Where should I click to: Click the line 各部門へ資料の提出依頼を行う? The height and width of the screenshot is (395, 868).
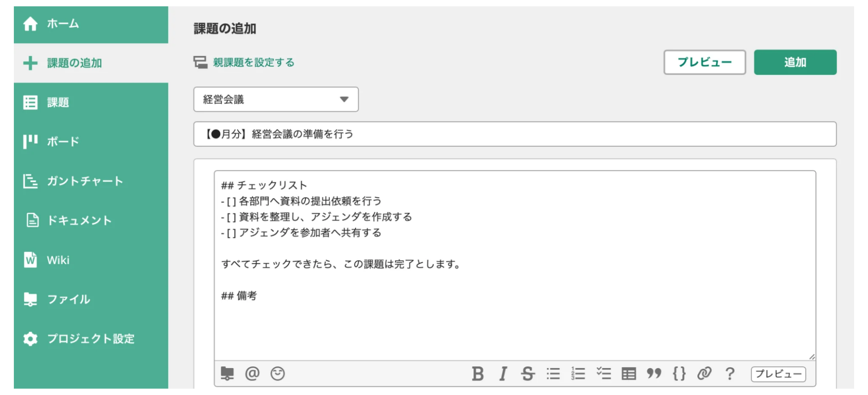click(310, 201)
